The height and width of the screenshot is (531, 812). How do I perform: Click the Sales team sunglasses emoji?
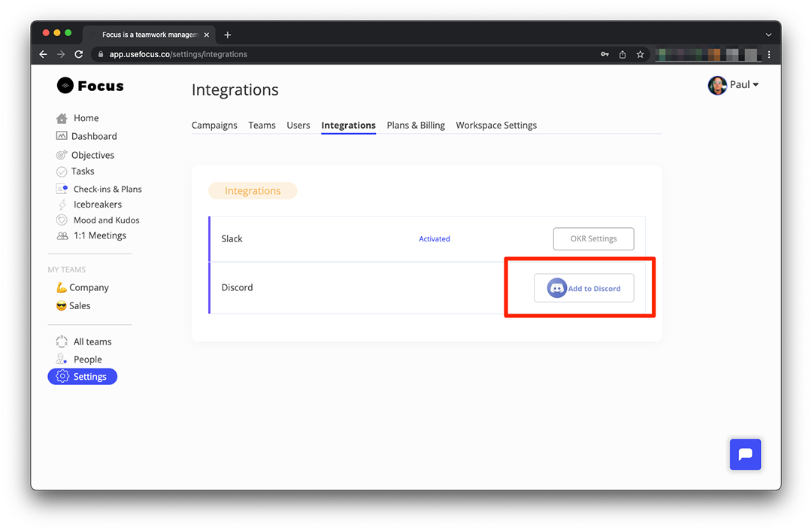click(x=61, y=305)
